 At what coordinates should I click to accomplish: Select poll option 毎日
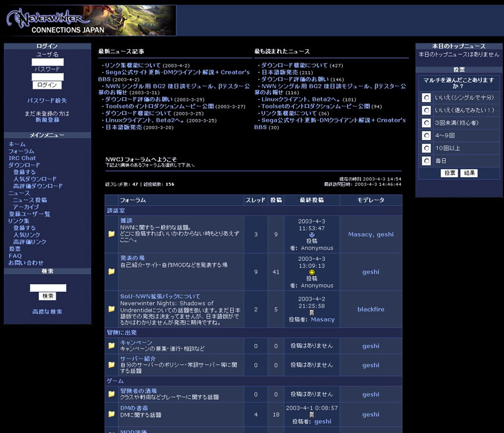(427, 161)
